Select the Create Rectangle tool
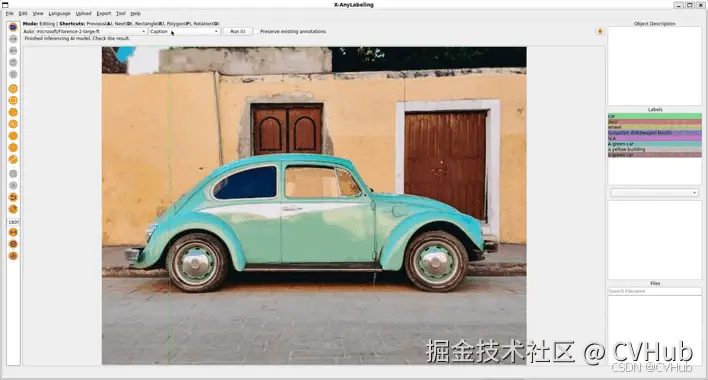This screenshot has width=708, height=380. (13, 100)
